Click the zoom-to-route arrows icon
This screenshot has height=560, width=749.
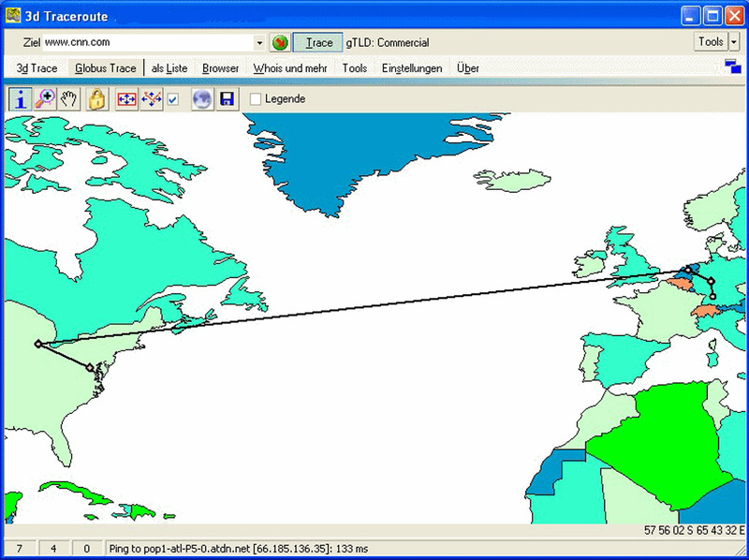pos(152,99)
